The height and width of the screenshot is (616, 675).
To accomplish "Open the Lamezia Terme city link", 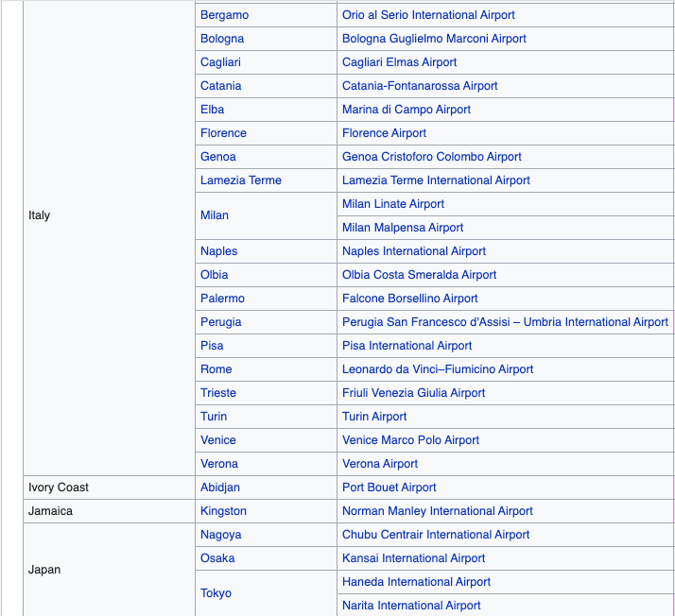I will pos(241,180).
